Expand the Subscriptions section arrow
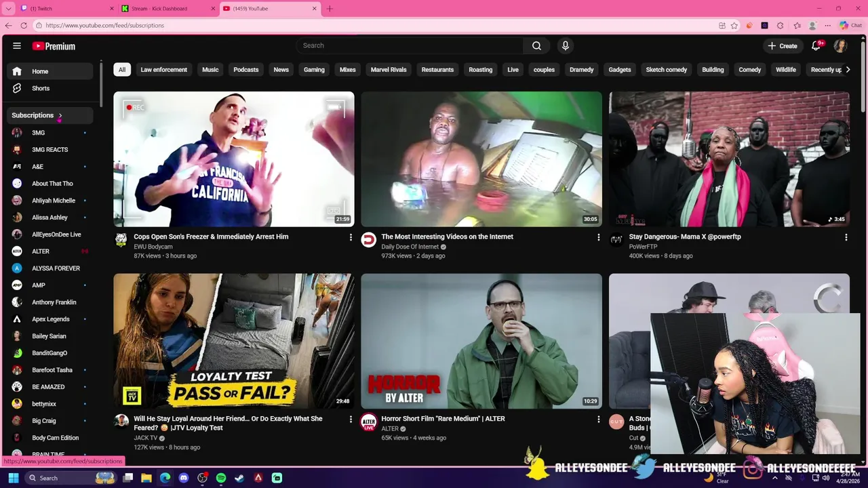The height and width of the screenshot is (488, 868). tap(60, 116)
